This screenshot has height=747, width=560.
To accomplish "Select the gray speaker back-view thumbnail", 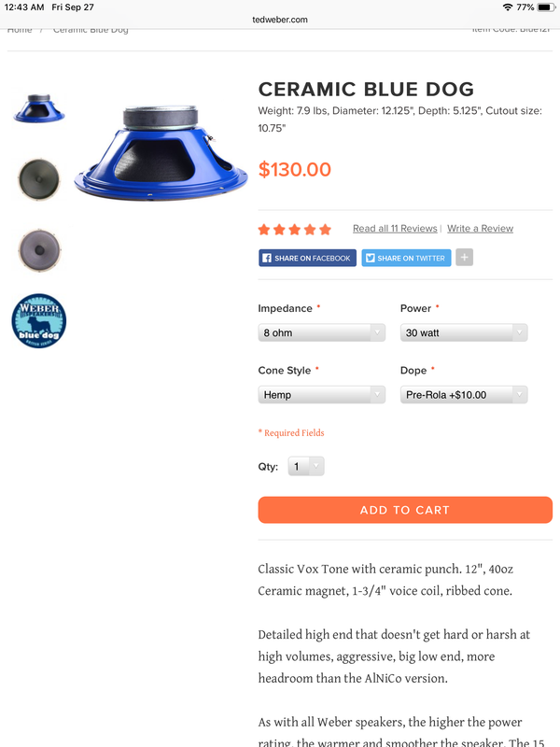I will [39, 249].
